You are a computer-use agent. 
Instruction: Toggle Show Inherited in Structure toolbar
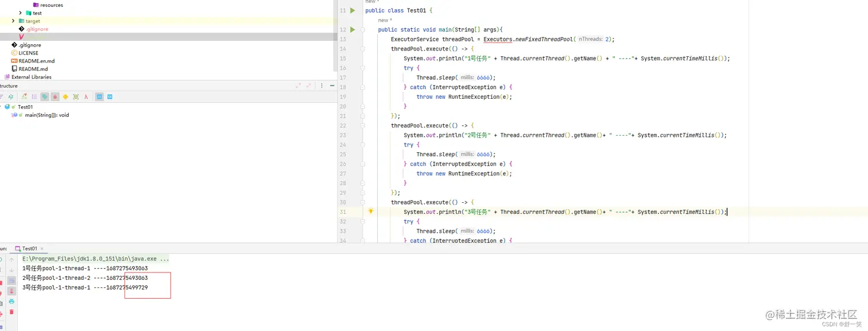24,97
